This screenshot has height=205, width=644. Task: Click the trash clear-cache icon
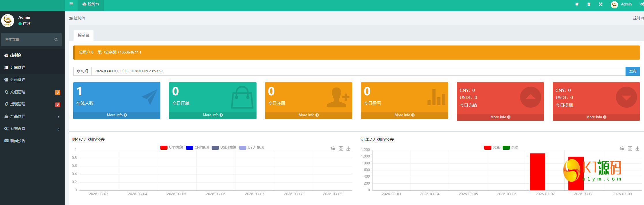click(589, 4)
